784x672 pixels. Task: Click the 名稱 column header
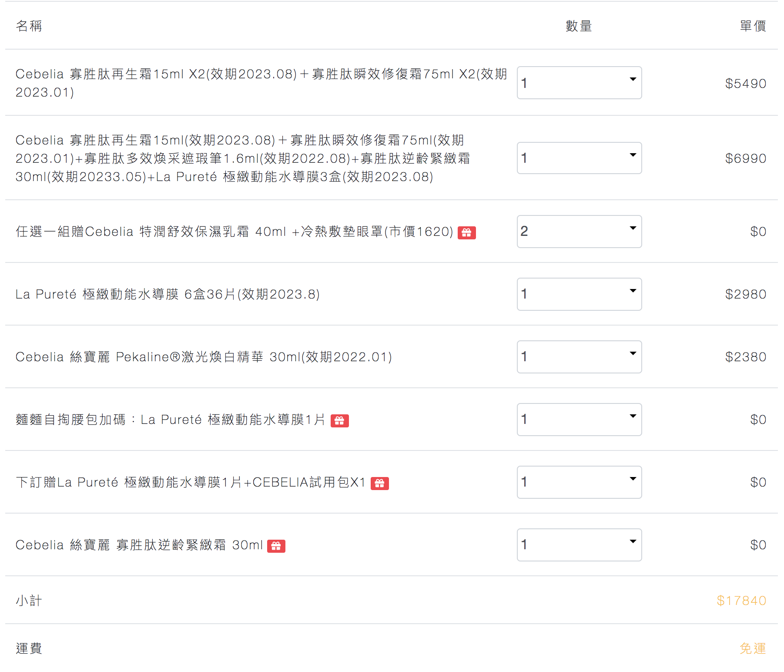tap(29, 26)
